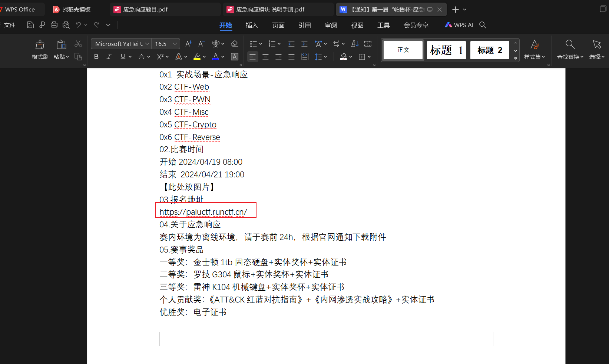Toggle Bold formatting
This screenshot has width=609, height=364.
point(96,57)
